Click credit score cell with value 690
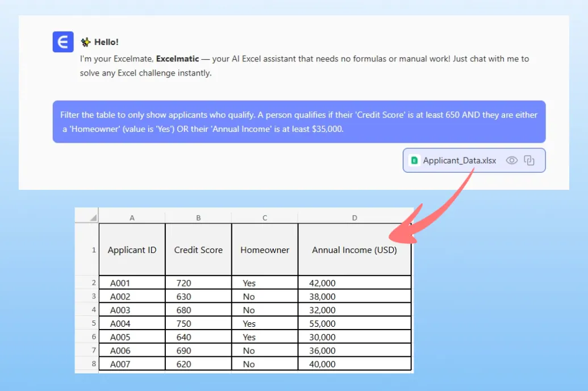588x391 pixels. click(198, 351)
